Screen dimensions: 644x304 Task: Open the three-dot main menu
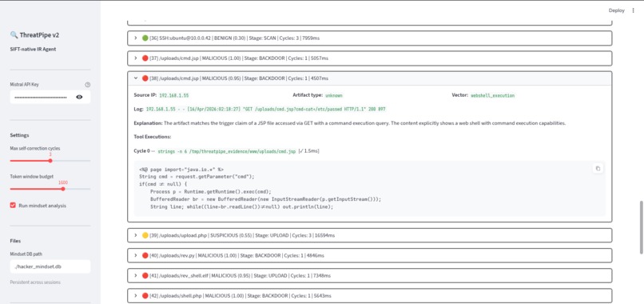point(633,10)
